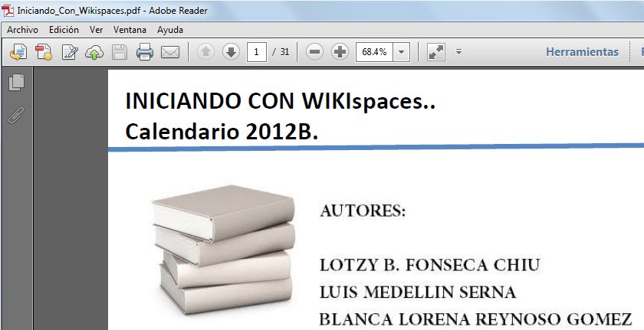Viewport: 644px width, 330px height.
Task: Go to next page arrow
Action: pyautogui.click(x=232, y=52)
